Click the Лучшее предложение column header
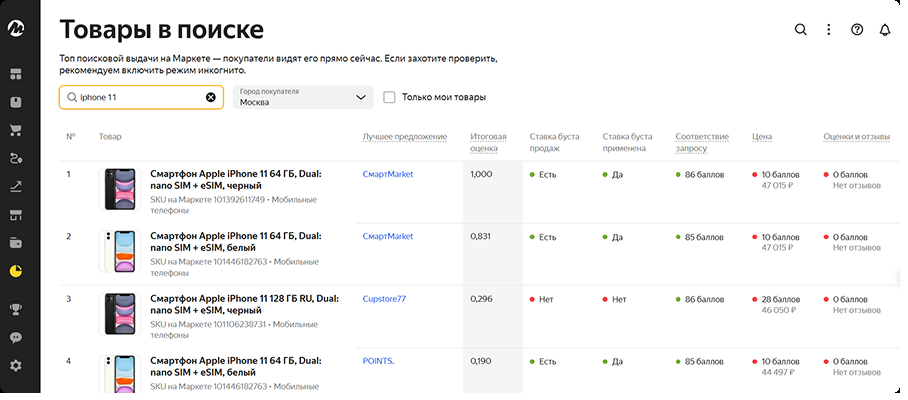The image size is (908, 400). tap(405, 137)
